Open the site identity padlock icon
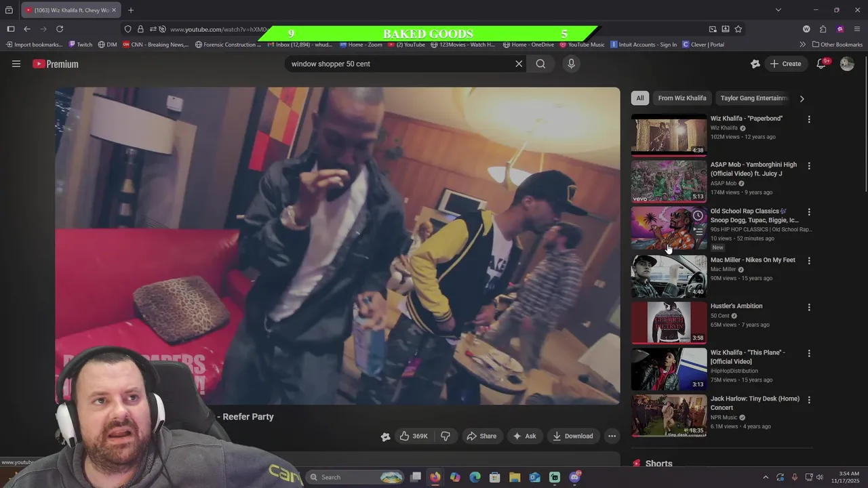 coord(140,29)
